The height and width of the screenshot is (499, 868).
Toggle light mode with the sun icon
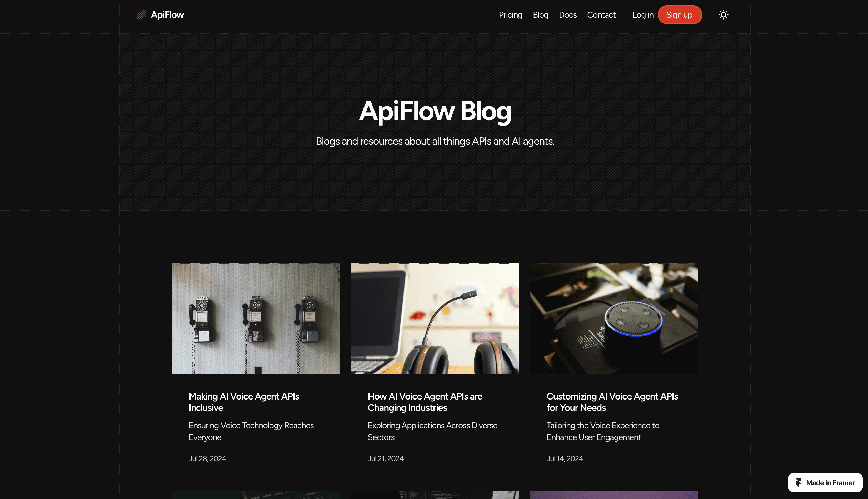723,15
